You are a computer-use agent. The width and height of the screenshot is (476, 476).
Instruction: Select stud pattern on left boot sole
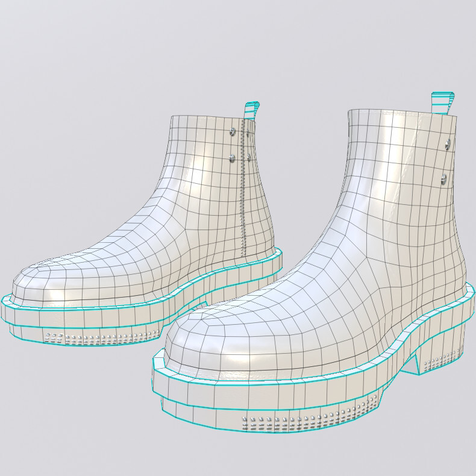(102, 338)
